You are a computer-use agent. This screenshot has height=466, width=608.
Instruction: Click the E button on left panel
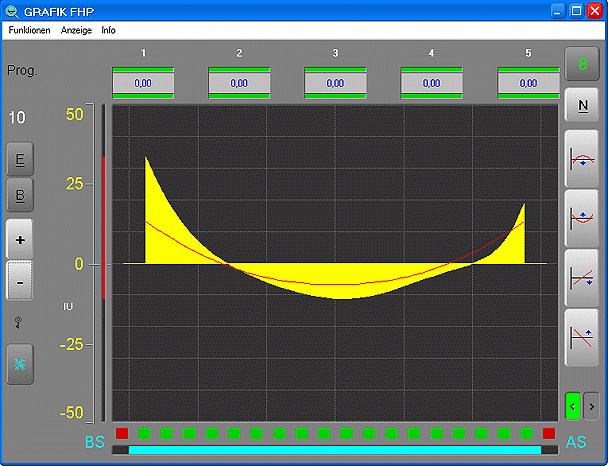click(20, 159)
